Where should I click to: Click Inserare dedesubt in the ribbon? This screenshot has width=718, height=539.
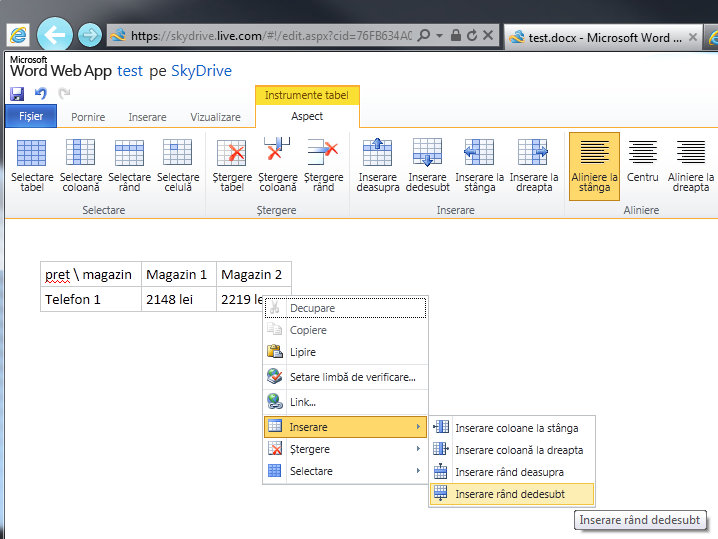pos(427,166)
